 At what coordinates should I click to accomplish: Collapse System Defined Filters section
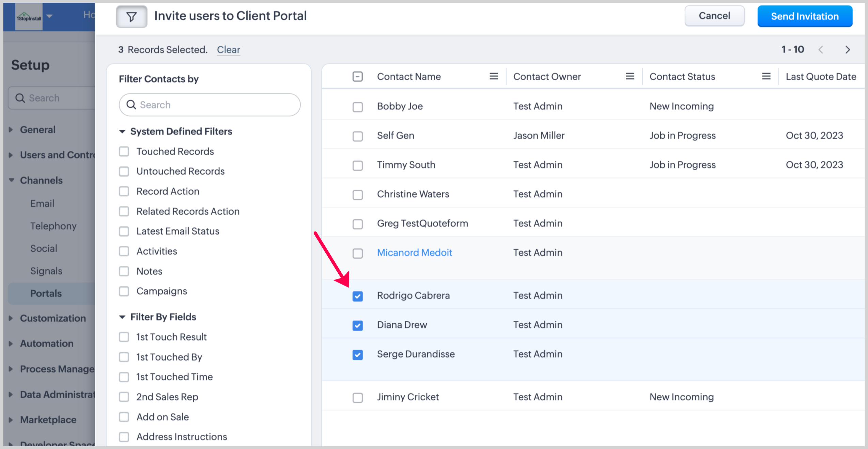[122, 131]
